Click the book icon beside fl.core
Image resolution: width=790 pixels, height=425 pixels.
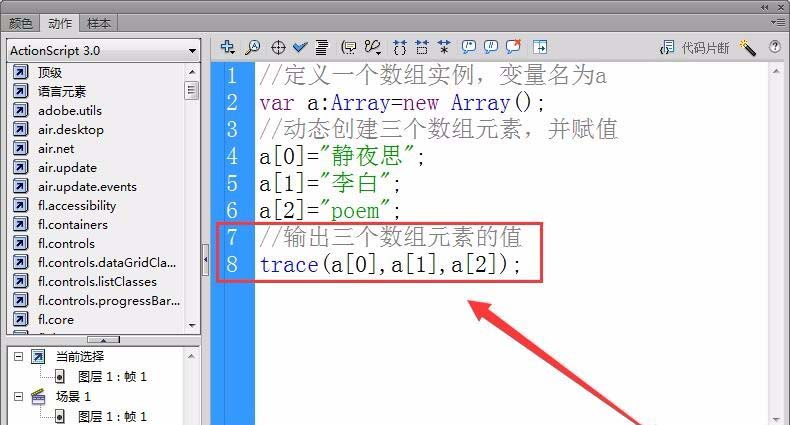tap(20, 319)
